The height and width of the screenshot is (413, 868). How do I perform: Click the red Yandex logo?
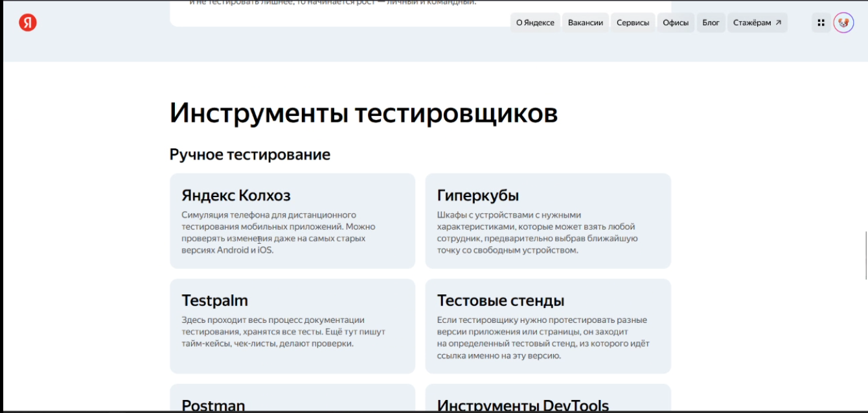click(x=28, y=23)
